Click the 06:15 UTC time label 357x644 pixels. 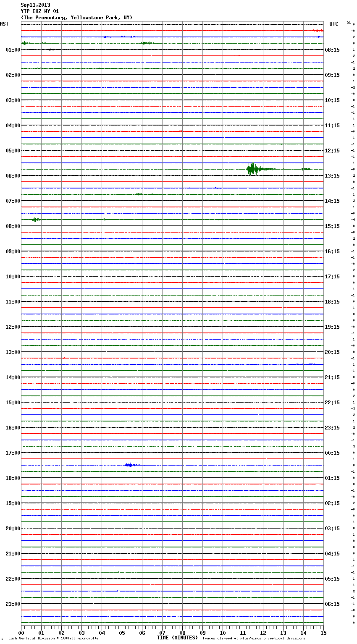click(x=332, y=604)
